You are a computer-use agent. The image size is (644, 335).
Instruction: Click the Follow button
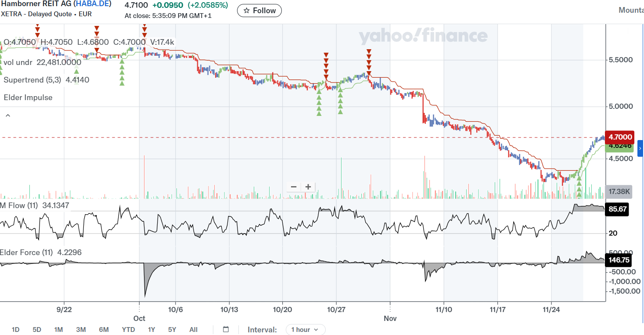pos(259,11)
